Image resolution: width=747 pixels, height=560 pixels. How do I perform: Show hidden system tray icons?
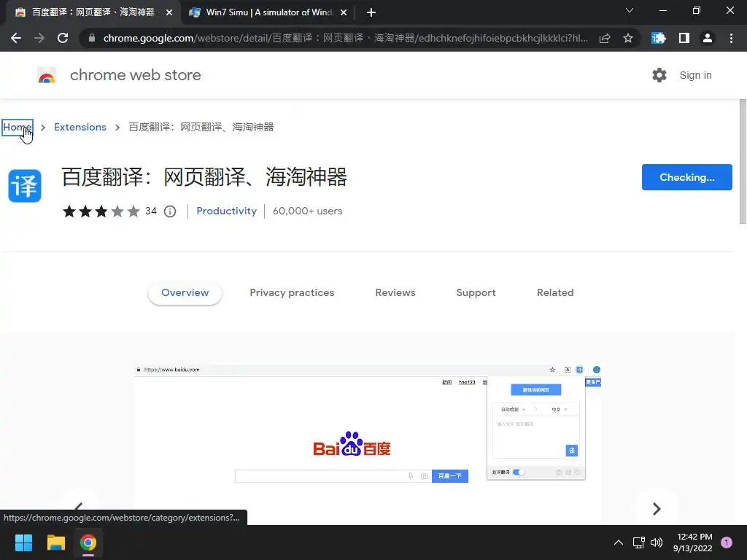(x=619, y=542)
